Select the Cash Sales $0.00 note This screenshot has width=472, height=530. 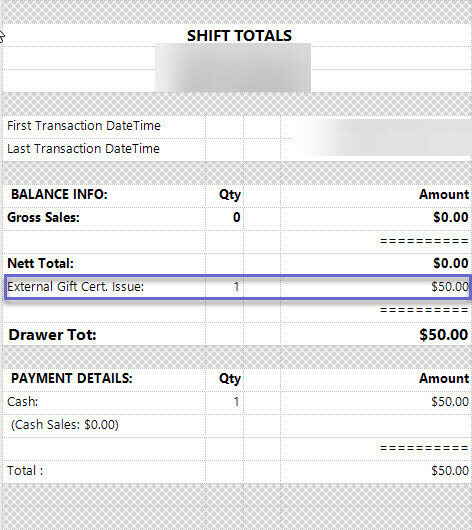pos(65,425)
